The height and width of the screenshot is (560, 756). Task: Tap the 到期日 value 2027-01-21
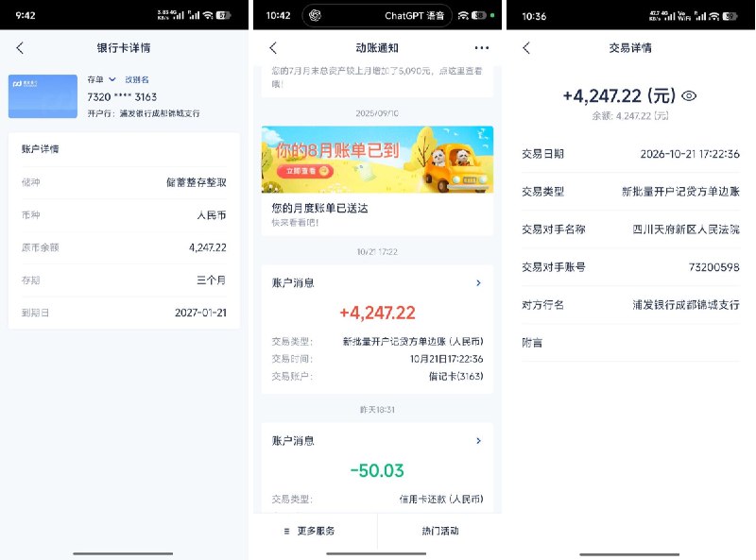pos(200,313)
